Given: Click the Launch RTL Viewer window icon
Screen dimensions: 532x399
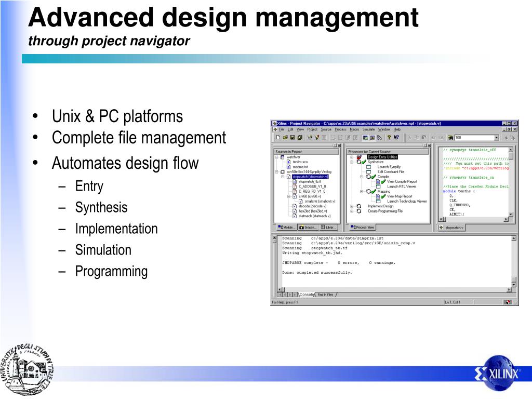Looking at the screenshot, I should 378,187.
